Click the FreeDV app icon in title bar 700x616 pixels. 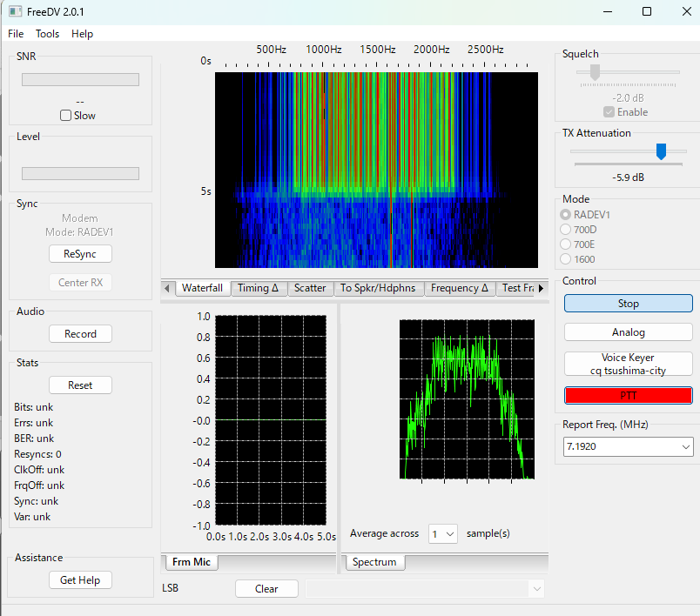click(15, 11)
